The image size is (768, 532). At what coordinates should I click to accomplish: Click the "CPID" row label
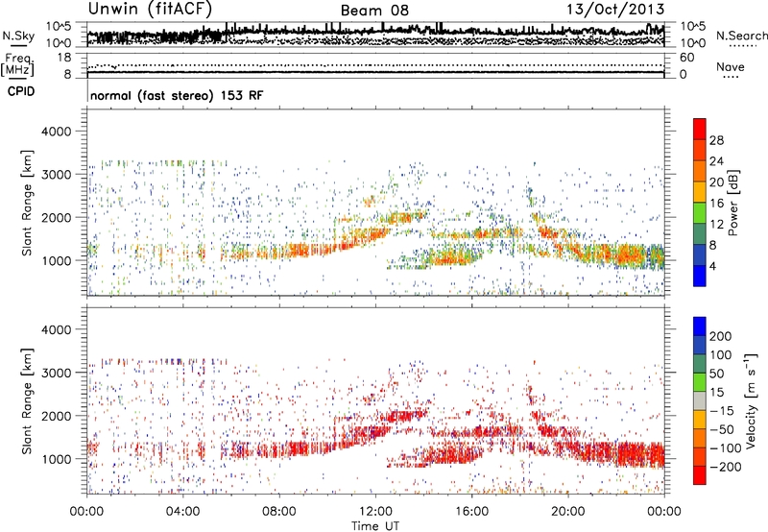tap(21, 91)
